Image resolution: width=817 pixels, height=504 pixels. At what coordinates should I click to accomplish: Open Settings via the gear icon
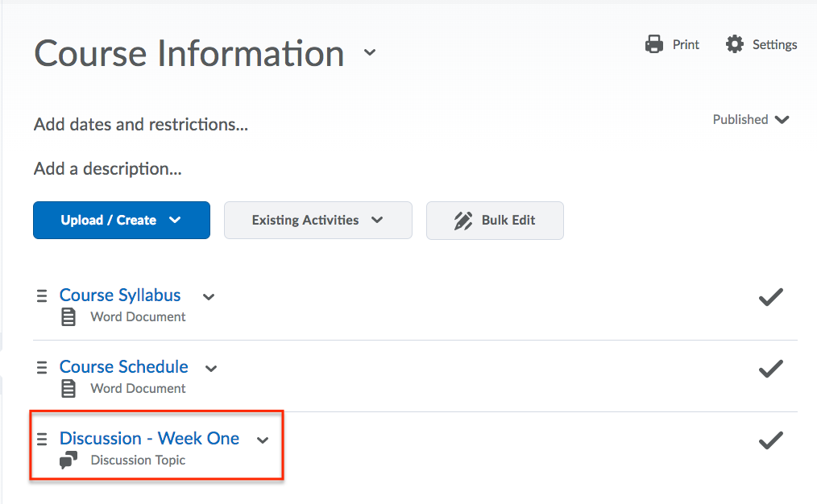coord(734,44)
